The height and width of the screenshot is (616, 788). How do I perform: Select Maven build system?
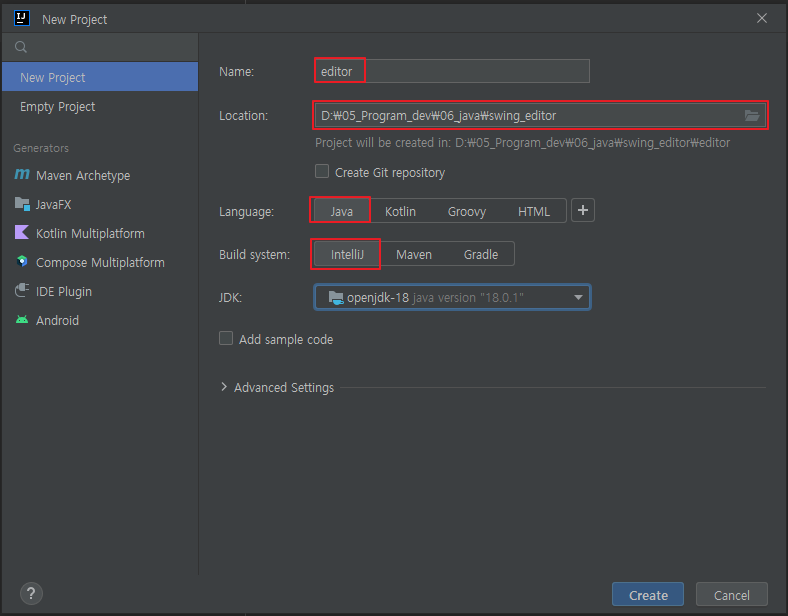pos(414,254)
